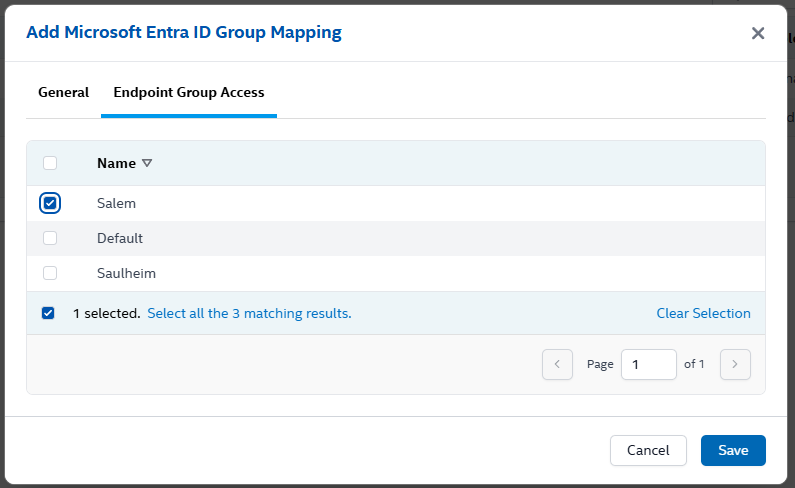Uncheck the Salem checkbox
This screenshot has height=488, width=795.
coord(50,203)
